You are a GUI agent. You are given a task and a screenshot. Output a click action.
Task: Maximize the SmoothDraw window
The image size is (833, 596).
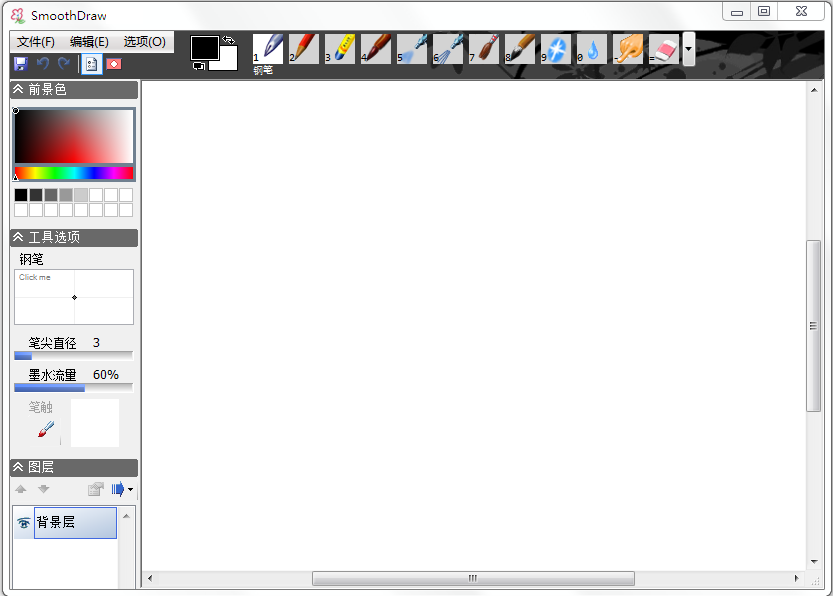[x=764, y=12]
